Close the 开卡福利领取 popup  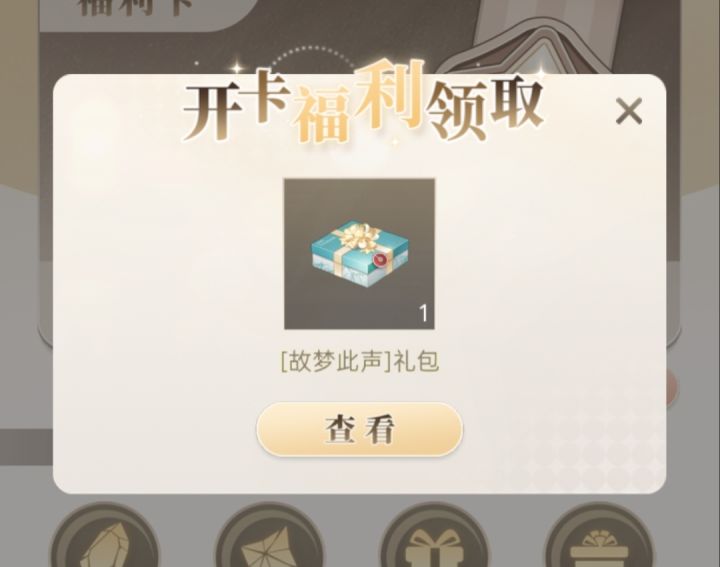click(629, 111)
